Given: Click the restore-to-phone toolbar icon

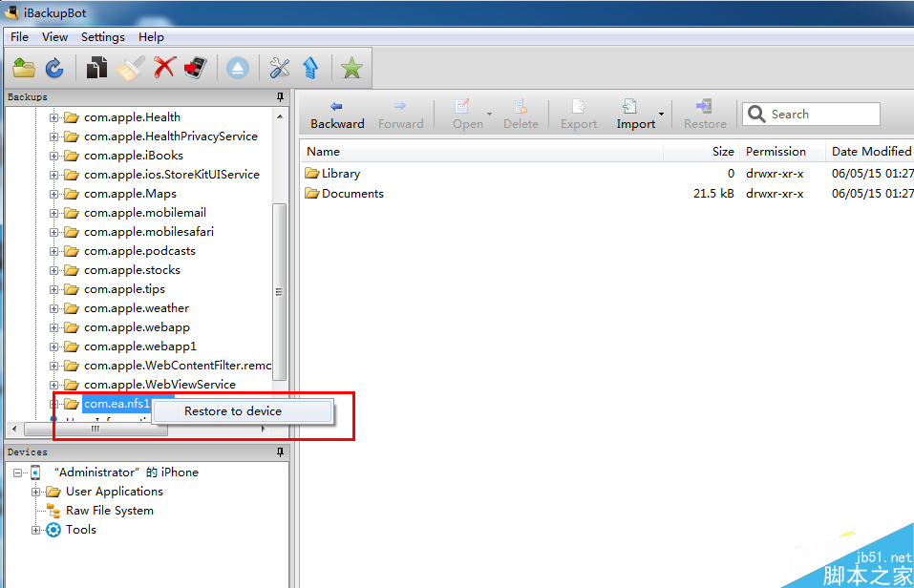Looking at the screenshot, I should pyautogui.click(x=196, y=68).
